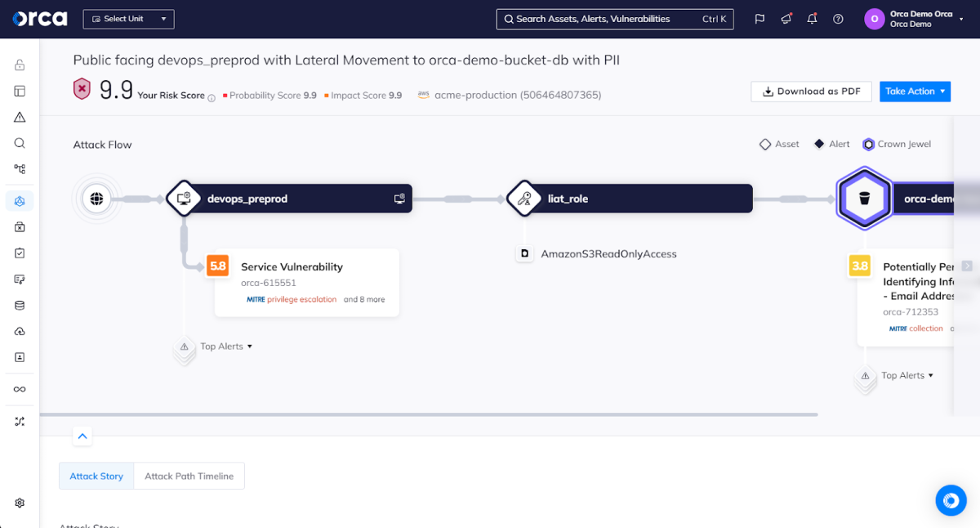Open the bell notifications icon
This screenshot has width=980, height=528.
pos(812,19)
